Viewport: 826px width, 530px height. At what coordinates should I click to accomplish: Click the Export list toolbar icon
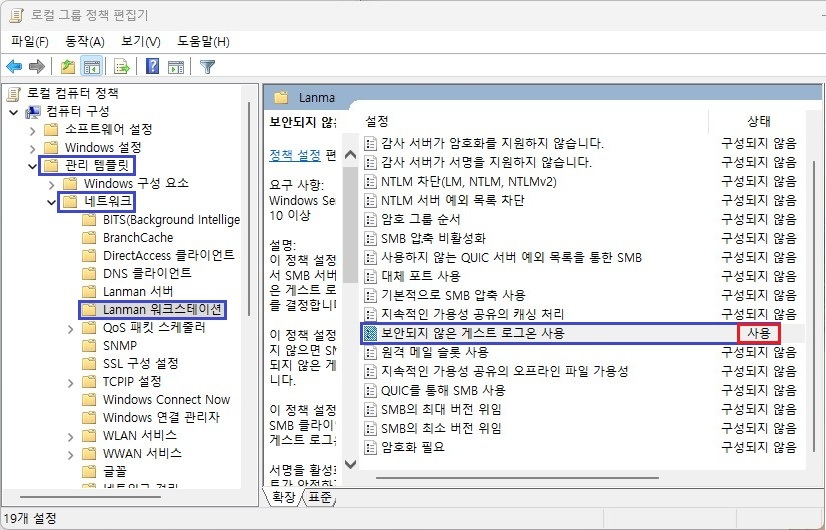click(122, 66)
